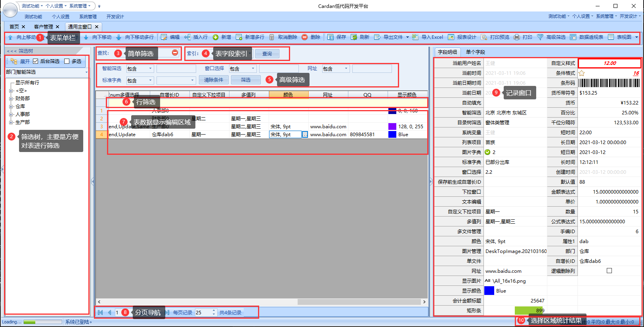Switch to the 客户管理 tab
644x327 pixels.
tap(43, 27)
